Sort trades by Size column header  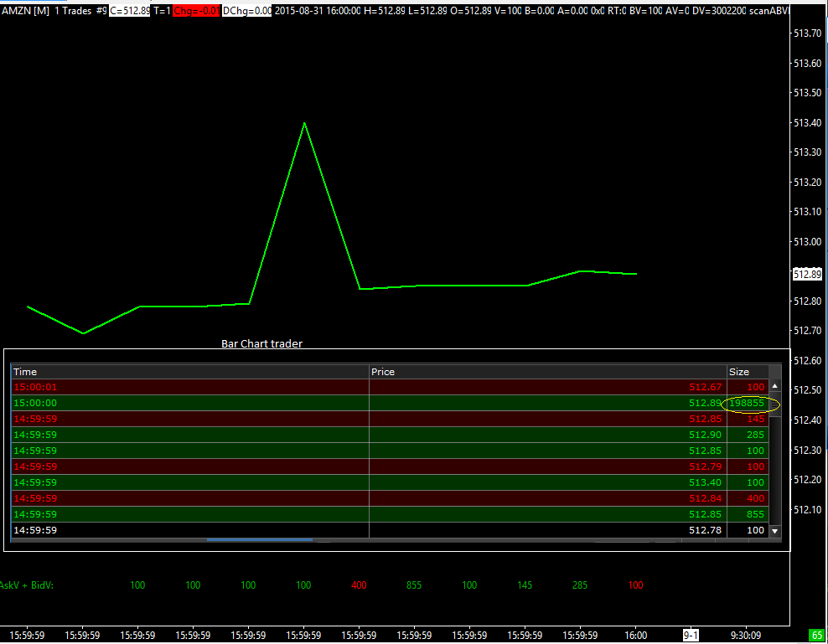[x=748, y=372]
